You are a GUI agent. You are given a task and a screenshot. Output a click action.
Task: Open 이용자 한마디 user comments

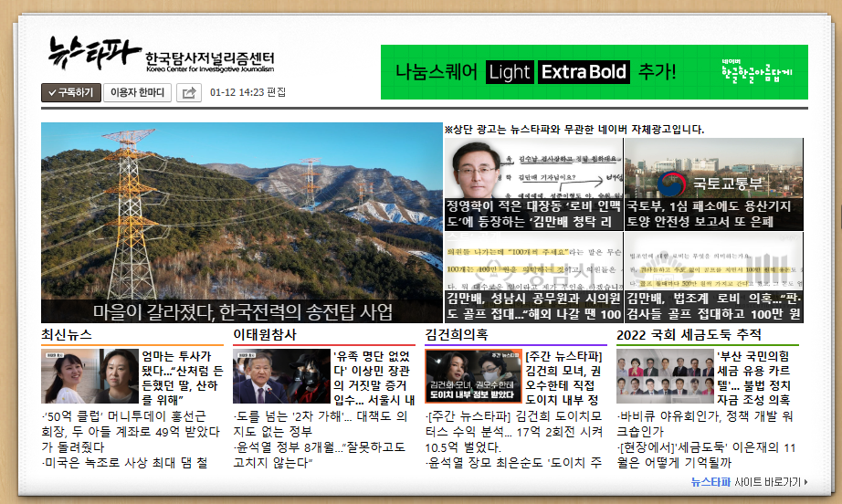(138, 93)
